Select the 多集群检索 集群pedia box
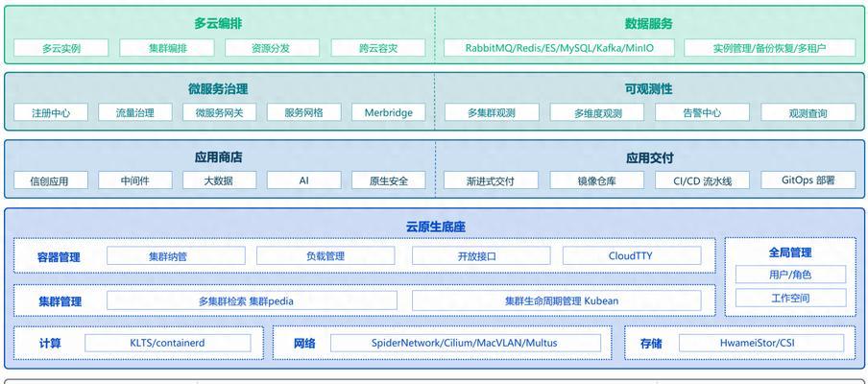This screenshot has height=384, width=868. (x=252, y=301)
